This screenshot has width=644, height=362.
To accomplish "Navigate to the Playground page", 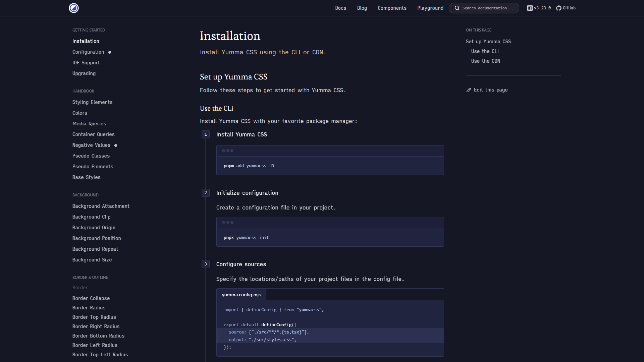I will (430, 8).
